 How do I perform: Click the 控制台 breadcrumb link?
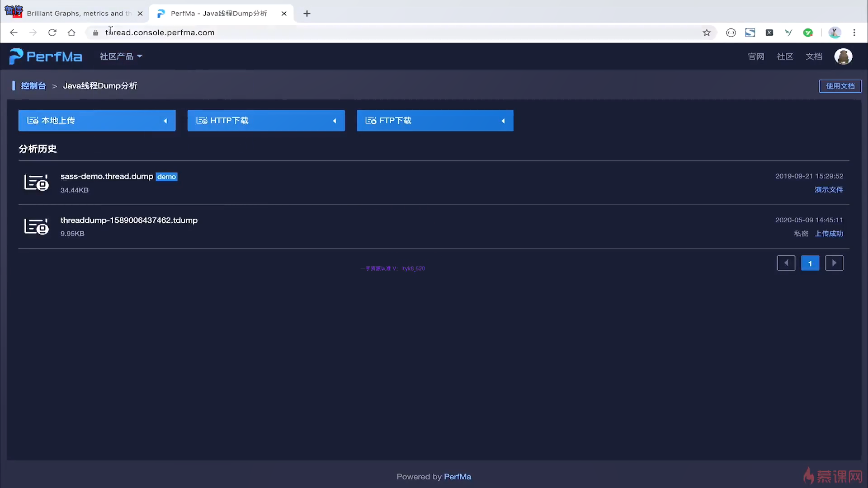[33, 86]
